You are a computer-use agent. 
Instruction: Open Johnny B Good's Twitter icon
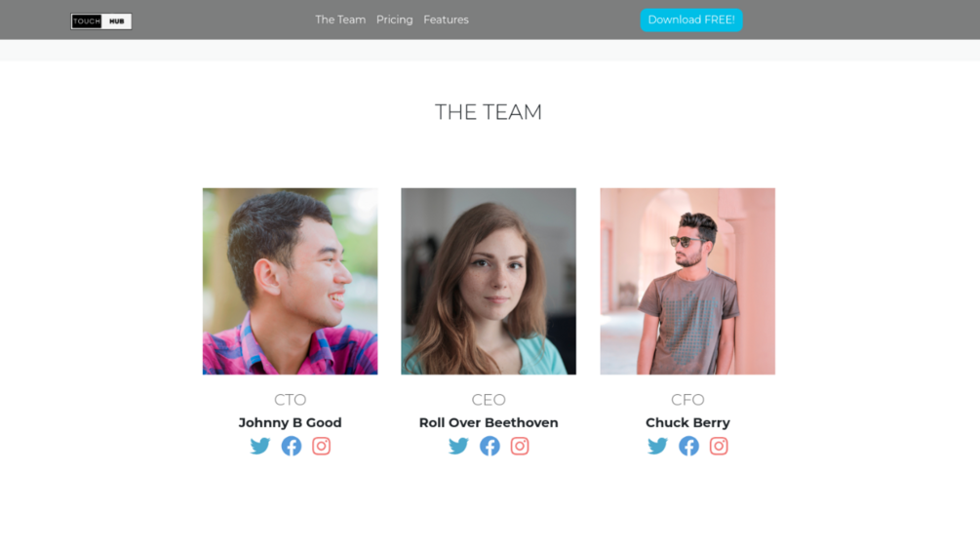260,446
